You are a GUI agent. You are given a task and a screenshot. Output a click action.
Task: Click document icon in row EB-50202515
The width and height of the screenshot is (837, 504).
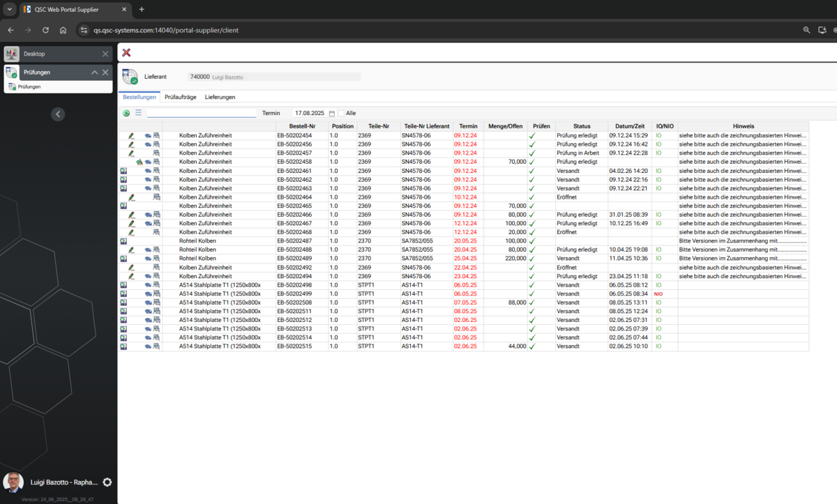156,346
